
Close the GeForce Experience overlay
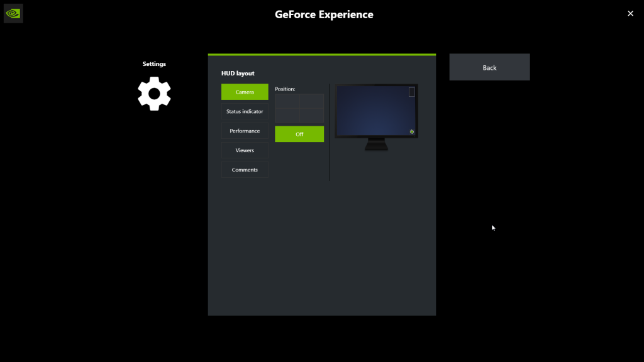(x=630, y=14)
